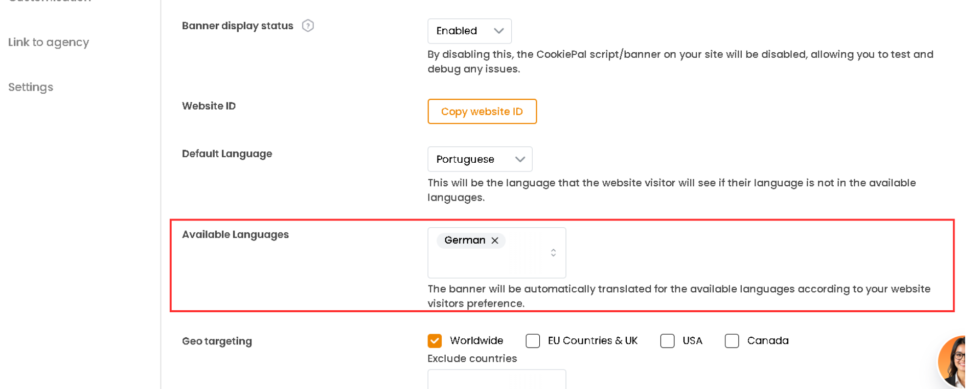Copy the website ID
The height and width of the screenshot is (389, 980).
pos(482,112)
